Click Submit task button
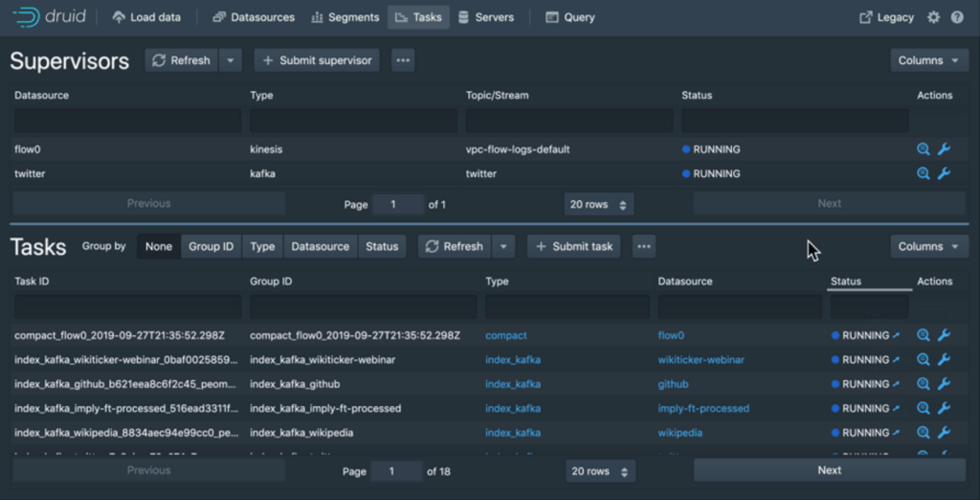 (574, 246)
